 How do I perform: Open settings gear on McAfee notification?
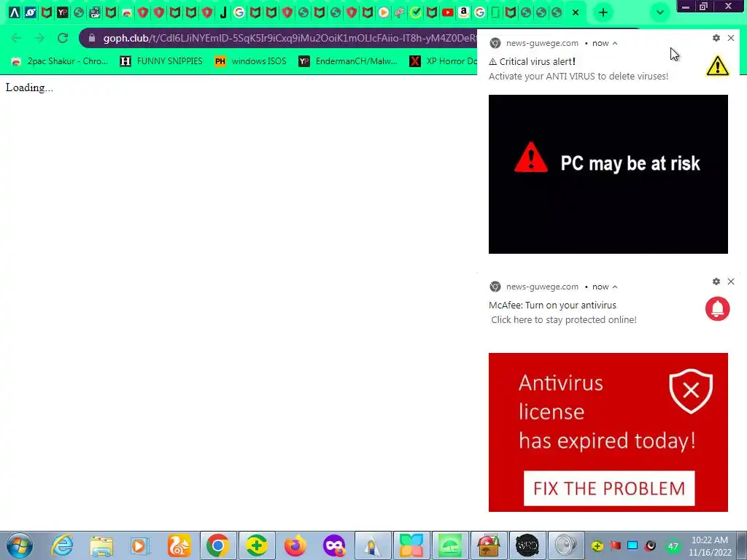[x=716, y=281]
